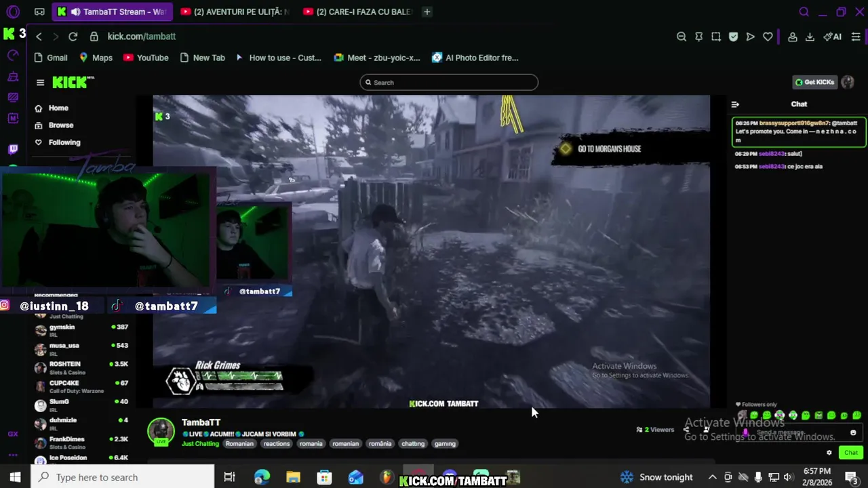This screenshot has height=488, width=868.
Task: Open the AI Photo Editor bookmark
Action: click(475, 58)
